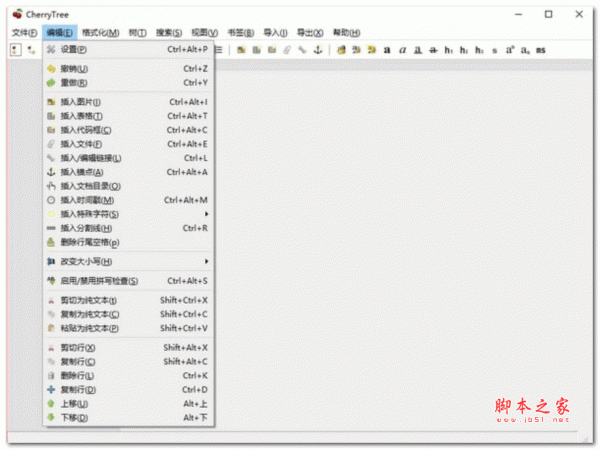
Task: Click the anchor icon in the toolbar
Action: [x=319, y=49]
